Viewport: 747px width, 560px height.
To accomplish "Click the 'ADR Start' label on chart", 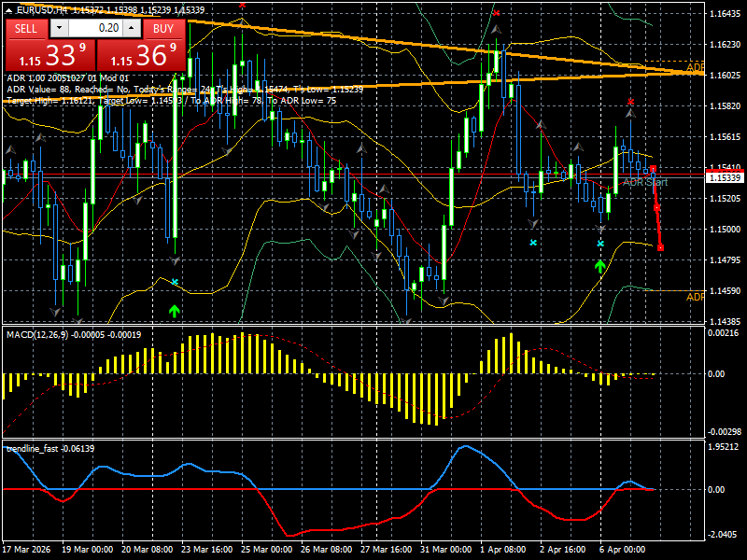I will 645,182.
